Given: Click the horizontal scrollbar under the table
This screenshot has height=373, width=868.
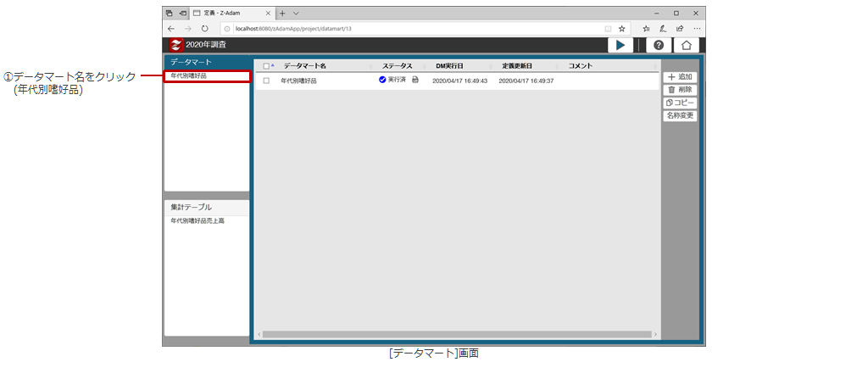Looking at the screenshot, I should click(x=457, y=334).
